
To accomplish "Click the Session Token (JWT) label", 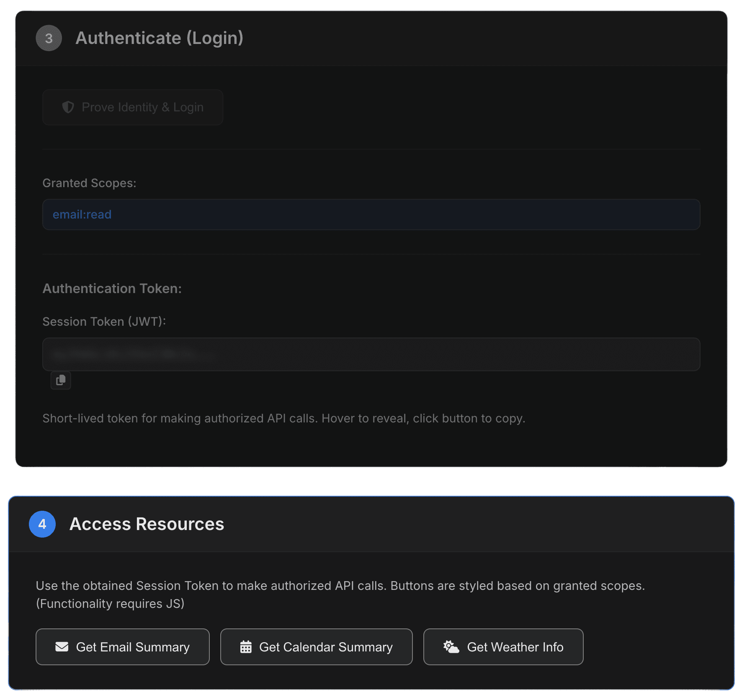I will click(104, 322).
